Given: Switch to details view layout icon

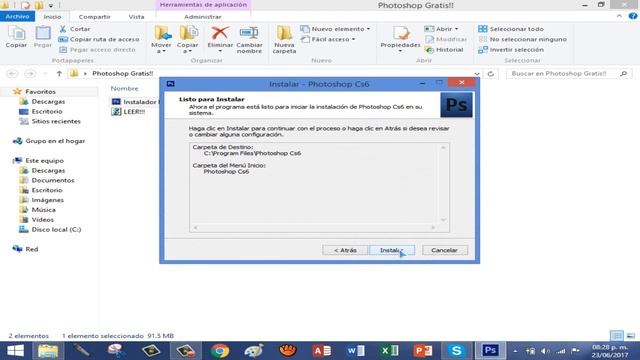Looking at the screenshot, I should (617, 336).
